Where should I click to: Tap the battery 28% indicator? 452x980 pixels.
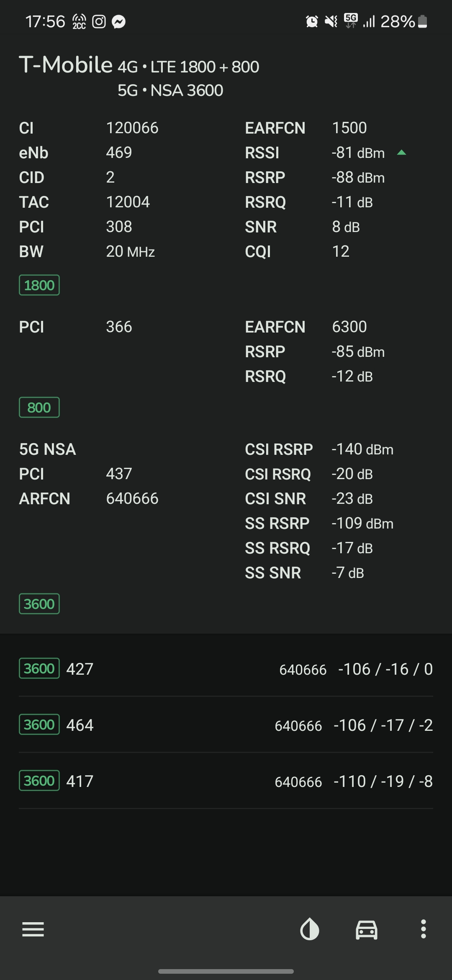403,21
